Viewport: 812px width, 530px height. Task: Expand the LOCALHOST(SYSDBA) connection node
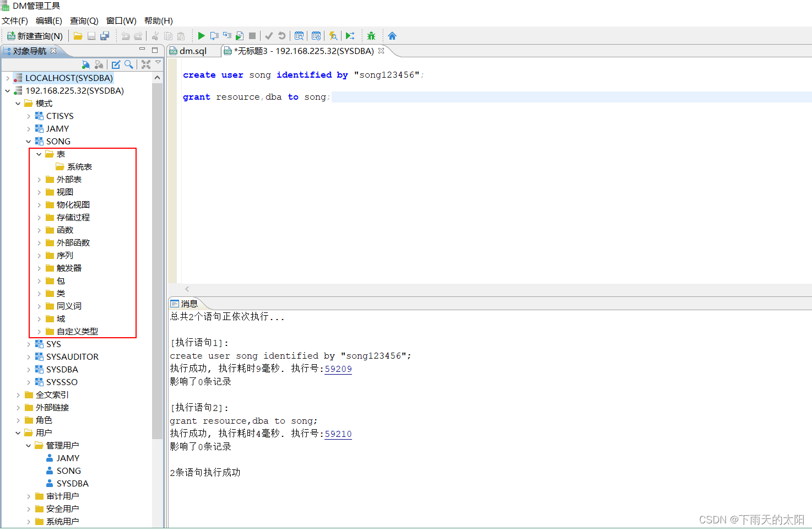coord(7,78)
